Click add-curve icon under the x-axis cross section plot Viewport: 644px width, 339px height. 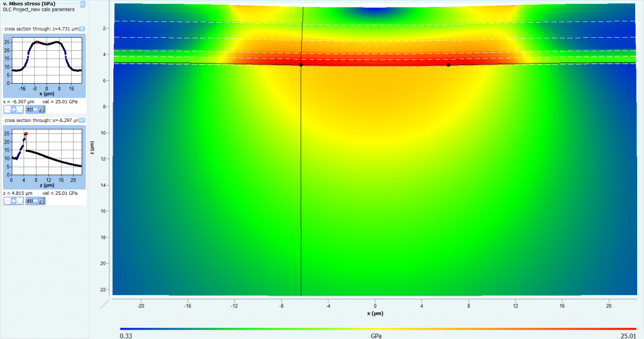coord(13,109)
